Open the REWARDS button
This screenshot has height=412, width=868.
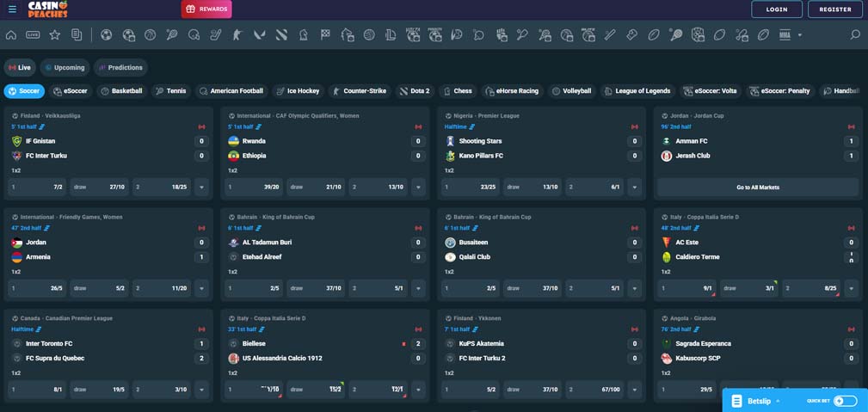click(x=206, y=9)
